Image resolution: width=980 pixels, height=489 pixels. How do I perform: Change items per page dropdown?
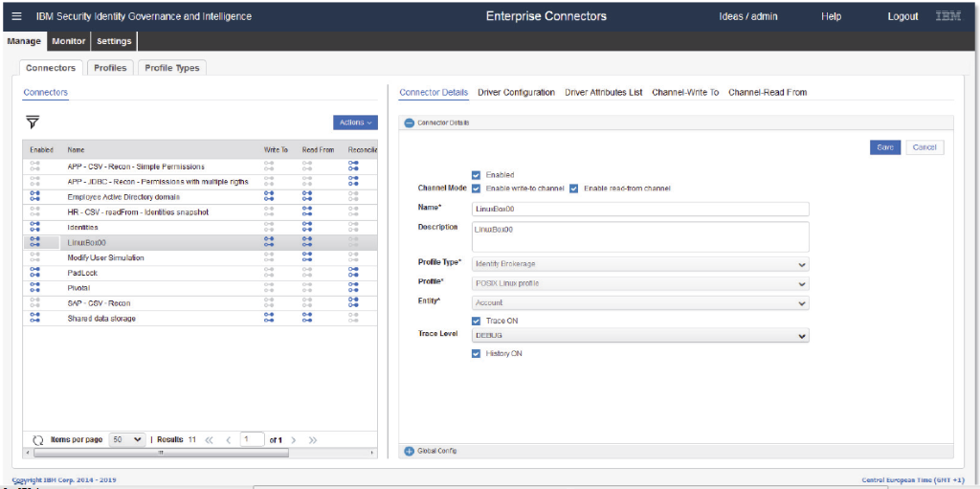(x=127, y=439)
